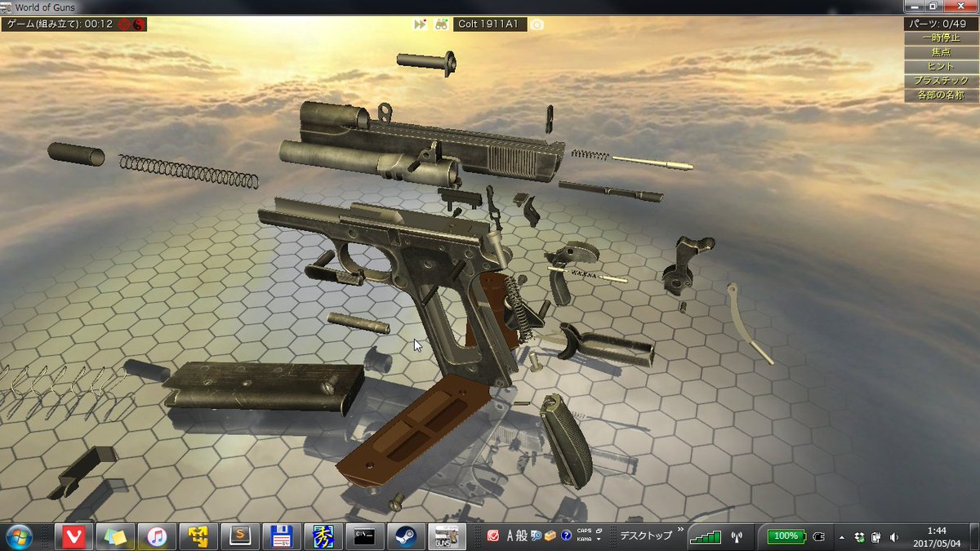Select the grip screw at bottom
The width and height of the screenshot is (980, 551).
[x=397, y=501]
